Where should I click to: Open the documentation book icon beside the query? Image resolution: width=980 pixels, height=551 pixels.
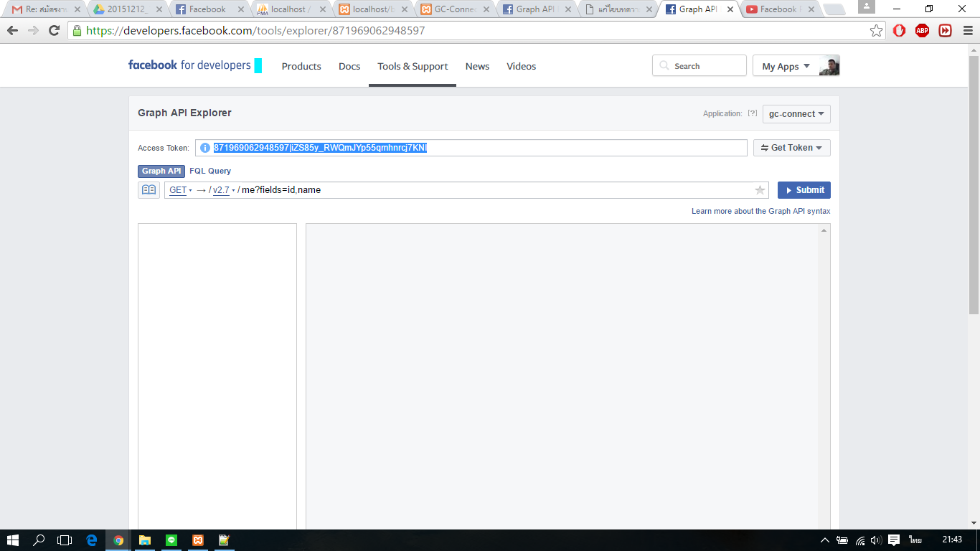coord(149,190)
